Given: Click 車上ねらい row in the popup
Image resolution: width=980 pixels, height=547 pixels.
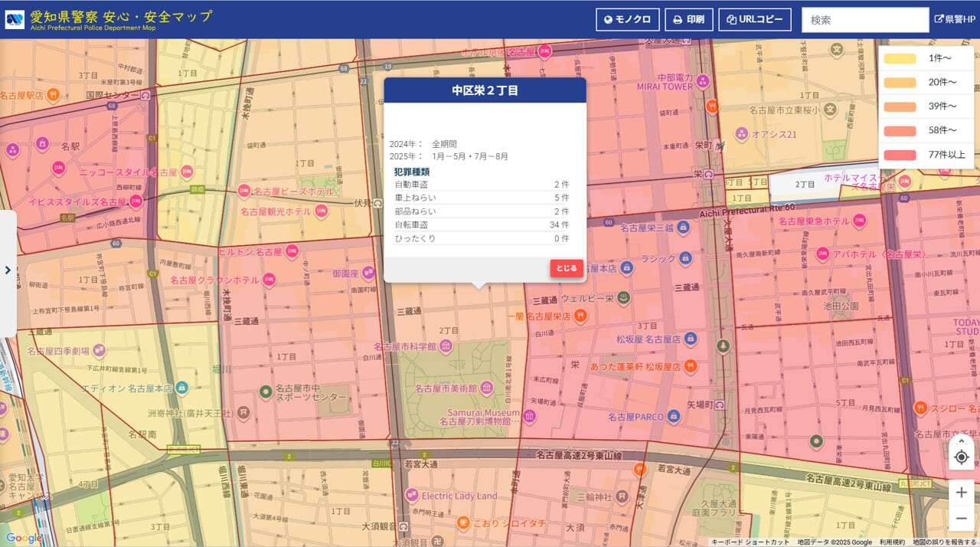Looking at the screenshot, I should (x=482, y=198).
